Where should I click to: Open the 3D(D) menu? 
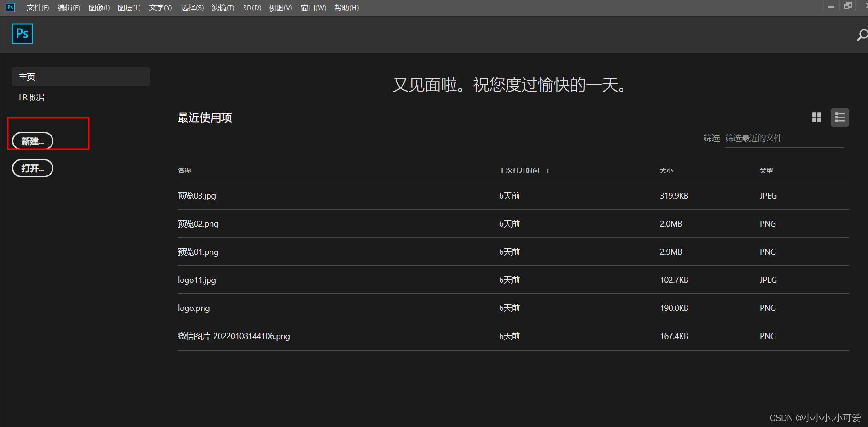252,8
